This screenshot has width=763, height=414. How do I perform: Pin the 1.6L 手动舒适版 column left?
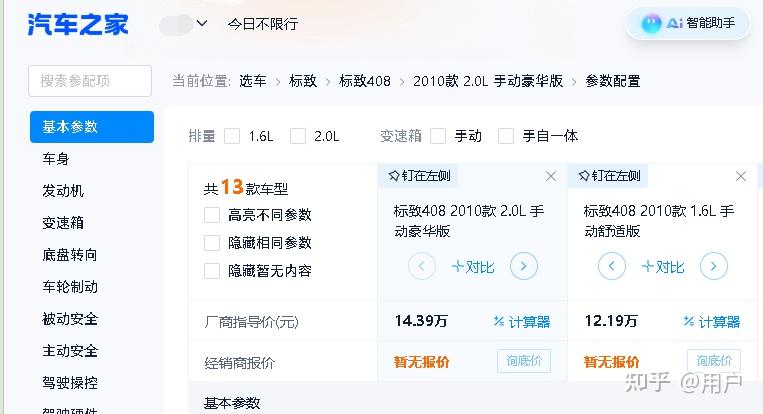[608, 176]
